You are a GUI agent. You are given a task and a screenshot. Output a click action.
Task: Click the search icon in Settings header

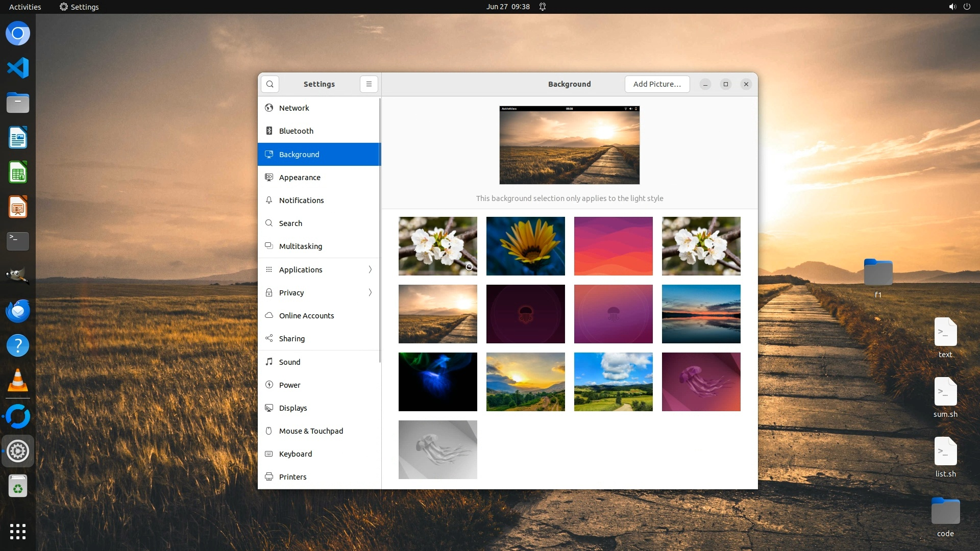[x=269, y=84]
